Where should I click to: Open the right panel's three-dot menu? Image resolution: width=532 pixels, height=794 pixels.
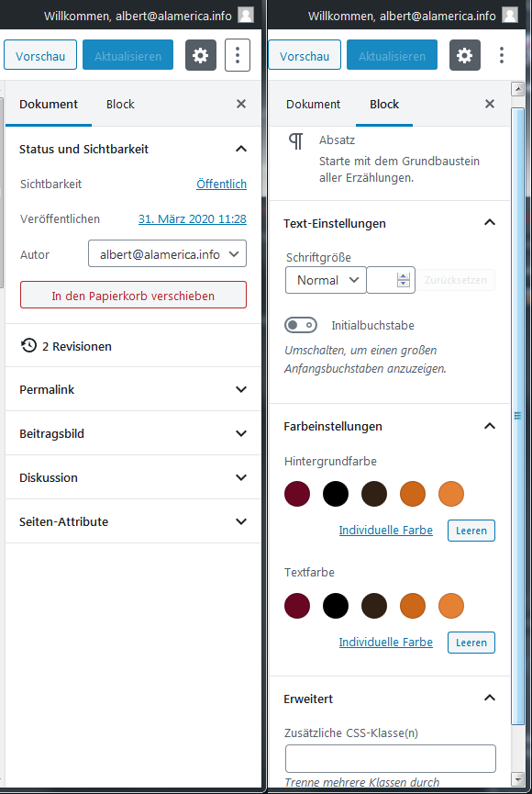502,55
